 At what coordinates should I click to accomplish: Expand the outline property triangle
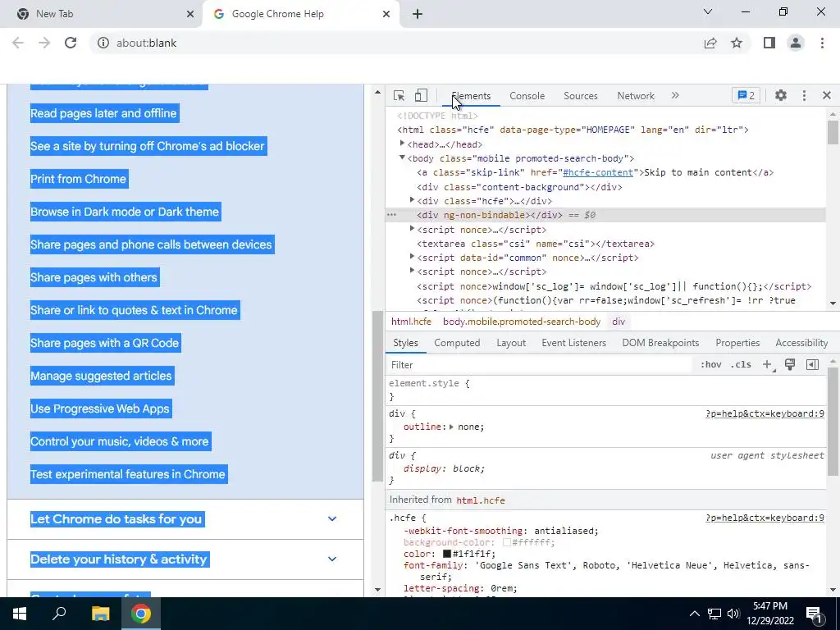pos(452,427)
